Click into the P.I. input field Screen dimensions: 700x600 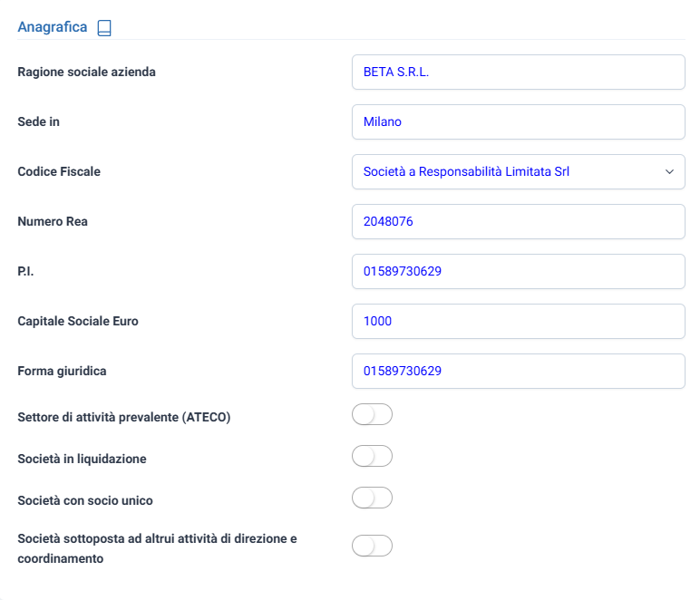point(519,272)
